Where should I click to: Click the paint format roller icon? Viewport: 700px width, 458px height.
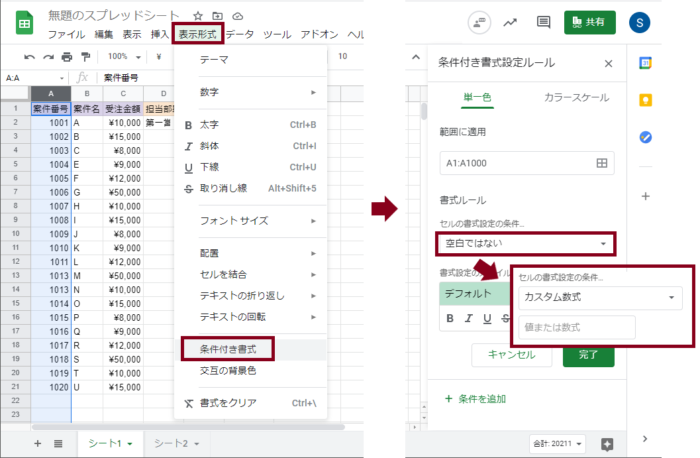point(83,57)
